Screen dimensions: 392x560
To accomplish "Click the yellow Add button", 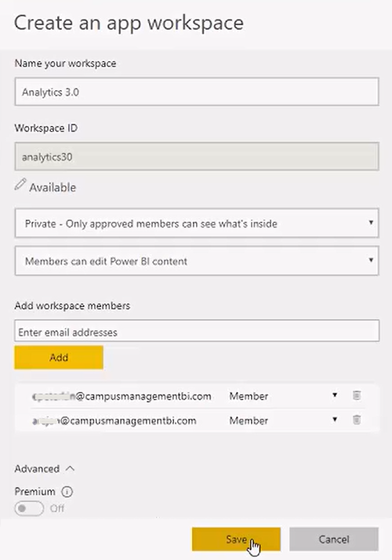I will [59, 357].
